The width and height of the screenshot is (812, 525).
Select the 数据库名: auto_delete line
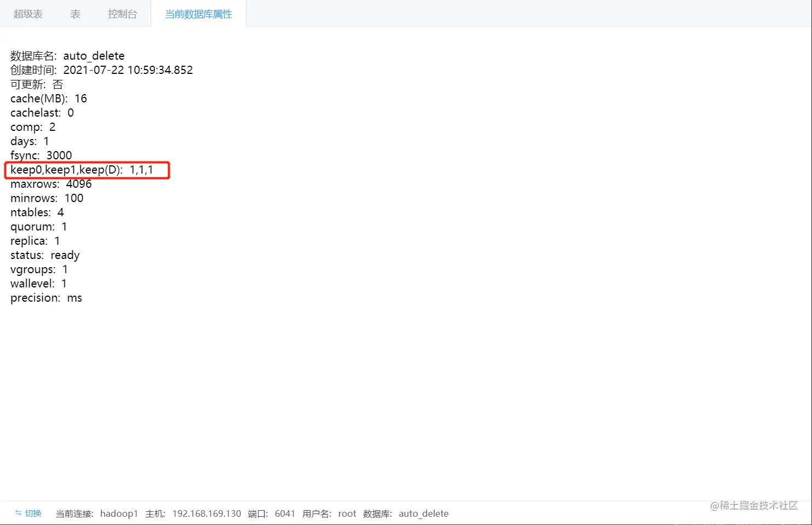click(67, 56)
